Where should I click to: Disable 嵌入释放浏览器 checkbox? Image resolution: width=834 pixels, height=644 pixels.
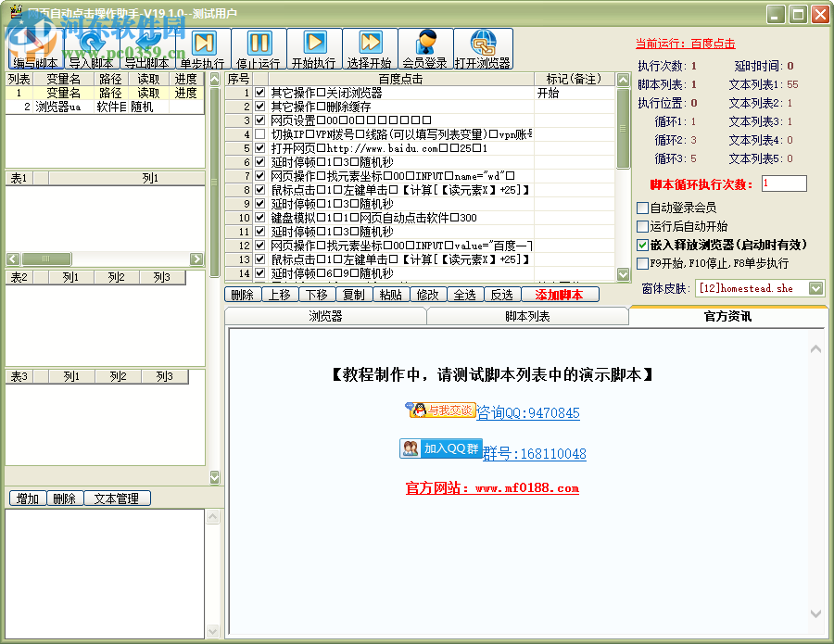tap(642, 245)
